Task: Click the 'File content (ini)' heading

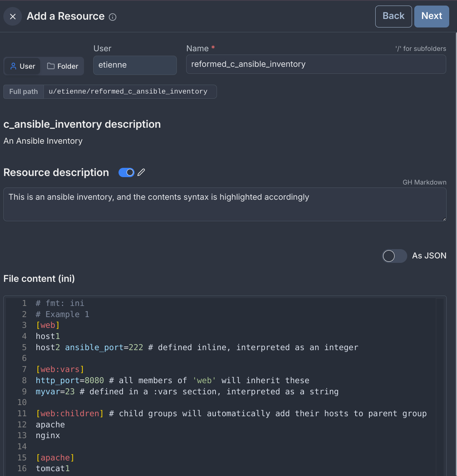Action: [39, 279]
